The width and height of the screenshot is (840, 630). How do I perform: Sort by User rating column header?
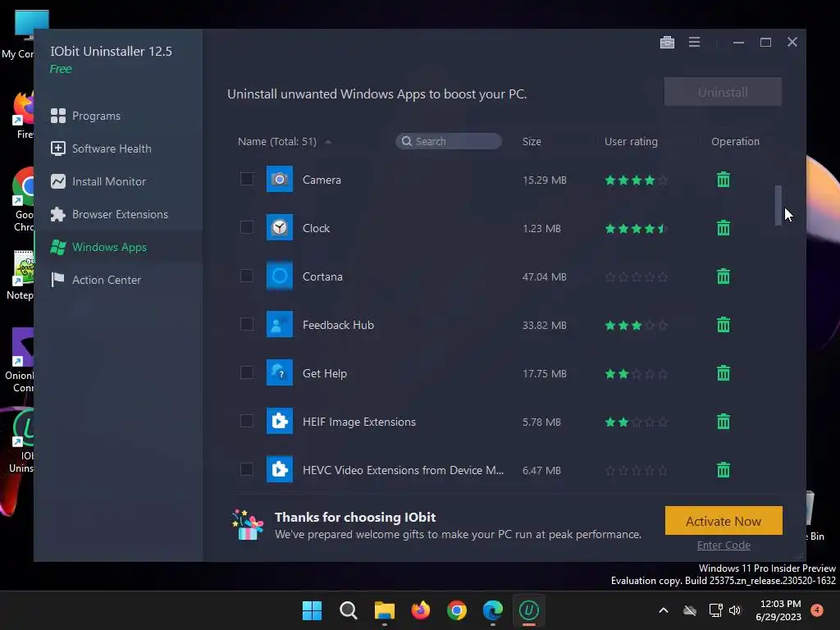[x=631, y=141]
